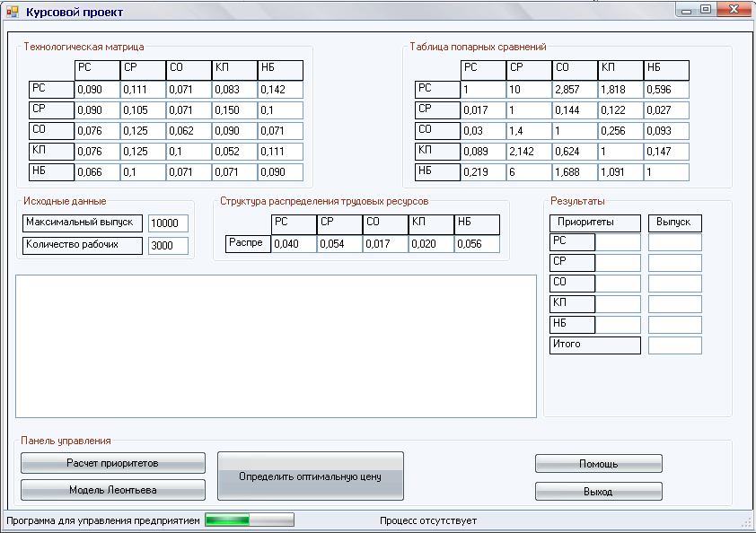Minimize the Курсовой проект window

[687, 10]
